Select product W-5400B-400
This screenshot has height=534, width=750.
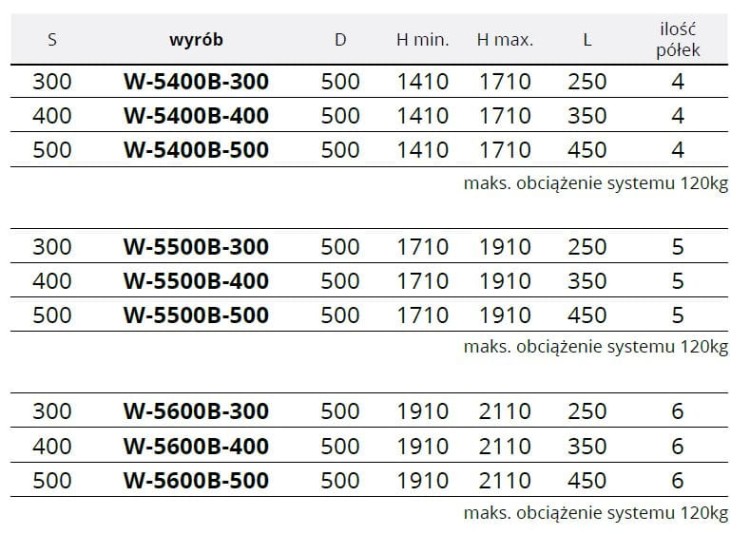196,116
